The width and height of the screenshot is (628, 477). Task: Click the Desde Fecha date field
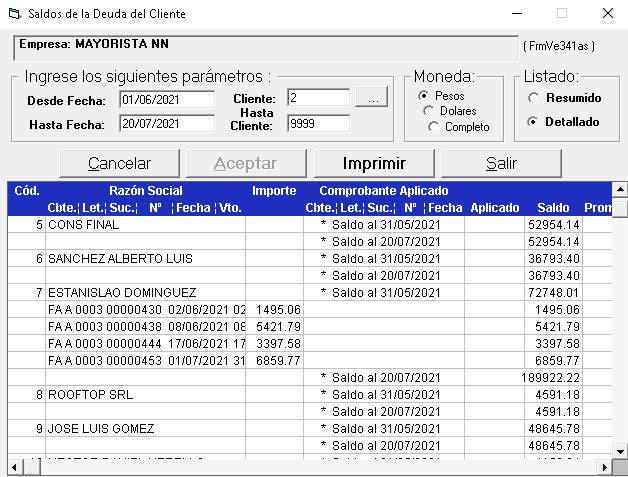166,99
